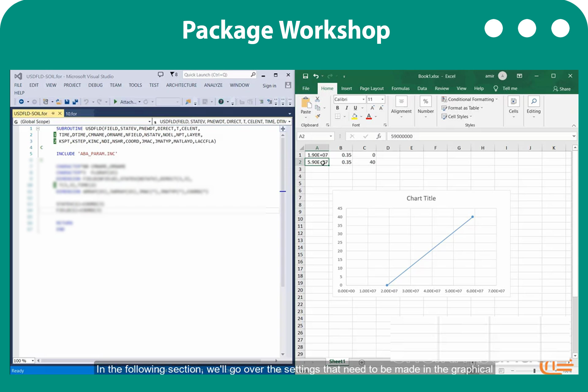Apply the yellow fill color bucket
The width and height of the screenshot is (588, 392).
coord(354,116)
